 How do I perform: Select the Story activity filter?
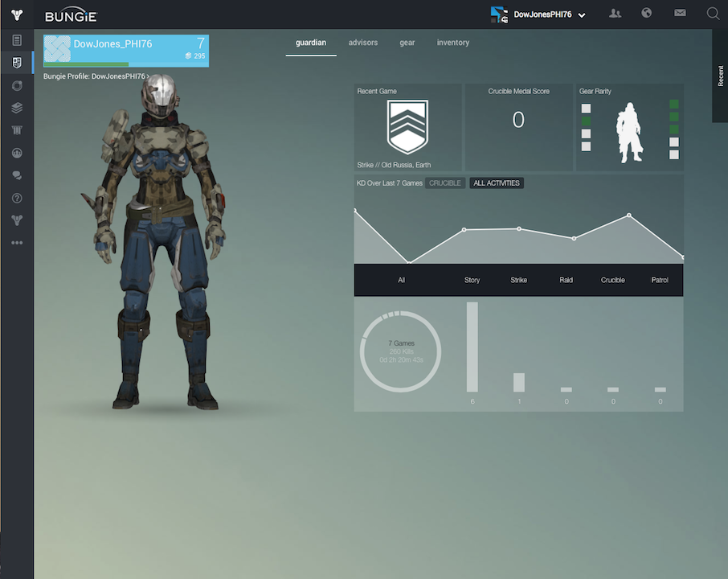click(472, 280)
